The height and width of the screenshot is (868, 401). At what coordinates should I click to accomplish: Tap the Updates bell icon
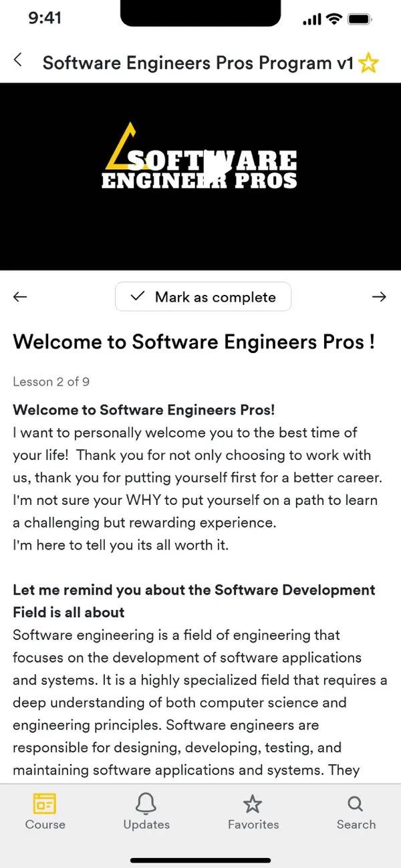(x=146, y=804)
